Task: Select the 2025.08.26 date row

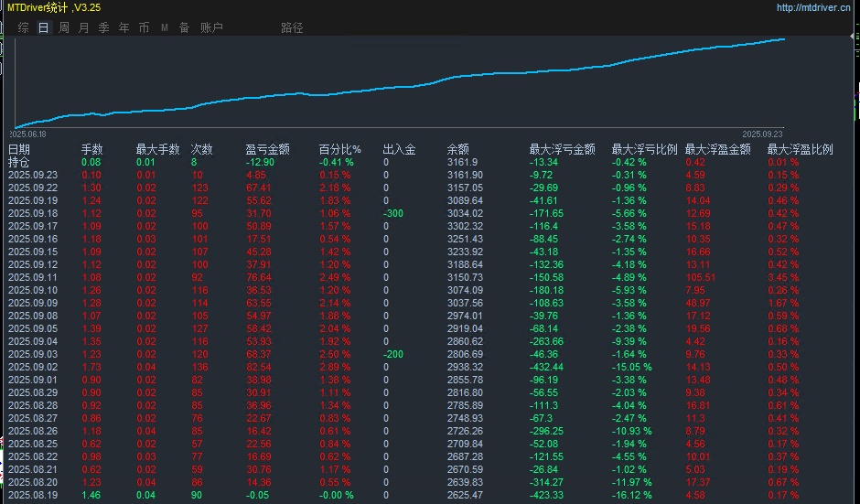Action: [33, 431]
